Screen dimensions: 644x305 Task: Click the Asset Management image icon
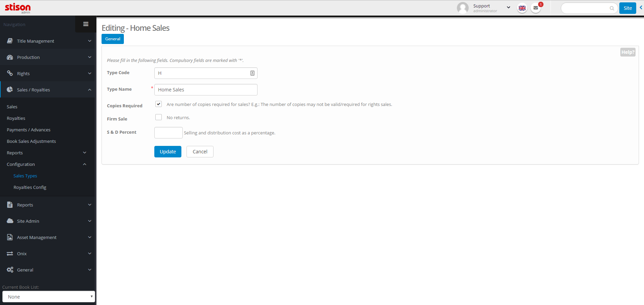click(x=10, y=237)
